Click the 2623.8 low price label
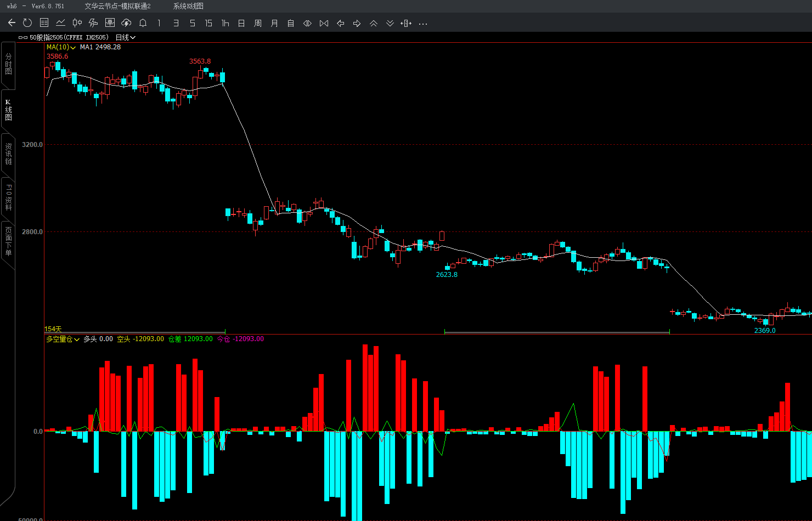 click(x=447, y=275)
